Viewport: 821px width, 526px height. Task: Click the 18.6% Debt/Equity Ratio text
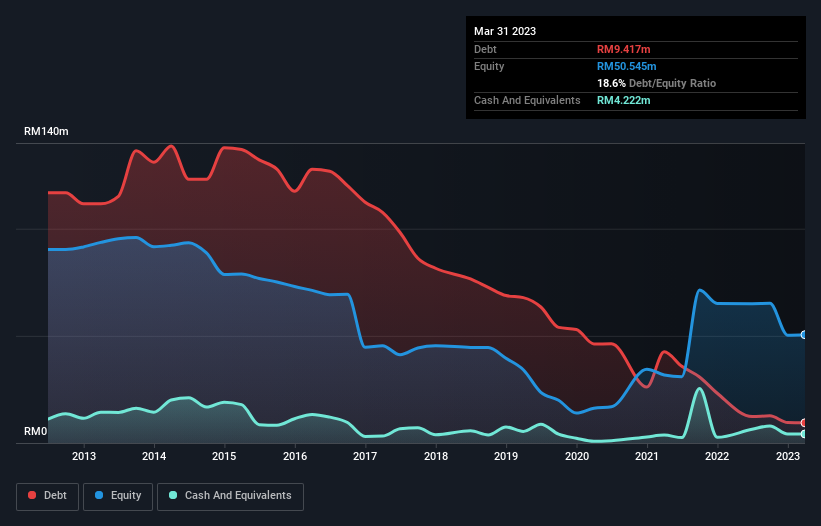pyautogui.click(x=657, y=83)
